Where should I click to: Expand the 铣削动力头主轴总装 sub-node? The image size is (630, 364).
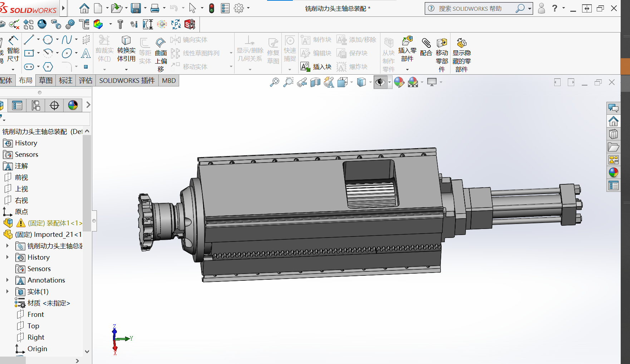(7, 246)
